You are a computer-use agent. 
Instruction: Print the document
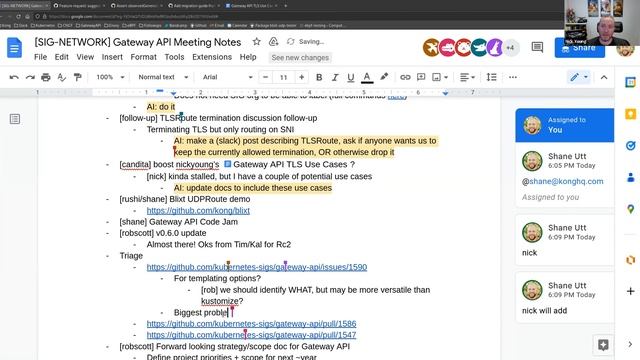(46, 77)
